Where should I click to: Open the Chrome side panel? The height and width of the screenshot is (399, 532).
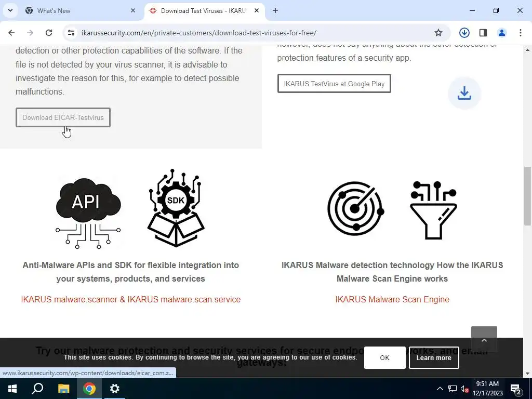tap(483, 33)
